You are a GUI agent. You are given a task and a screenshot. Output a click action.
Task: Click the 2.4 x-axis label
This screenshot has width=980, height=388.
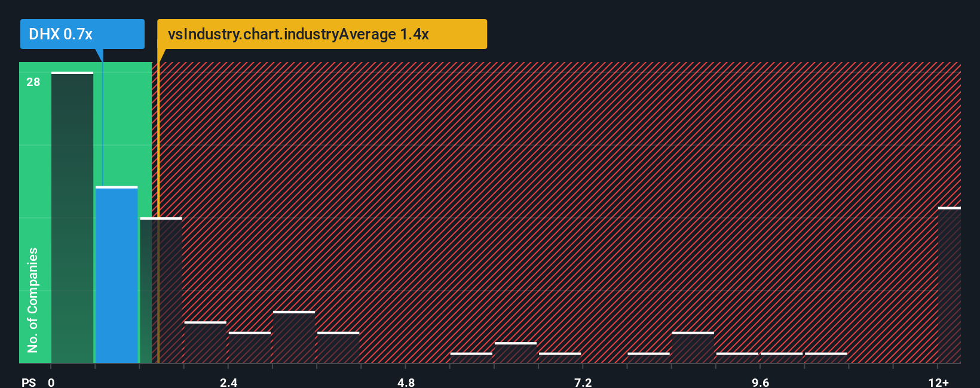coord(228,382)
